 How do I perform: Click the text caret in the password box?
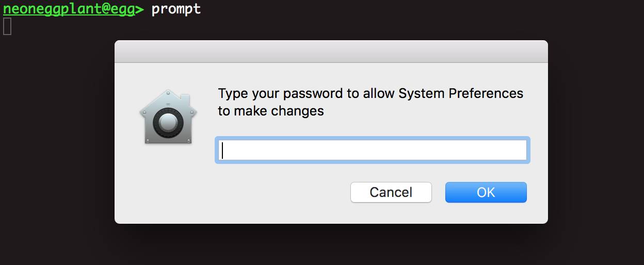[222, 151]
